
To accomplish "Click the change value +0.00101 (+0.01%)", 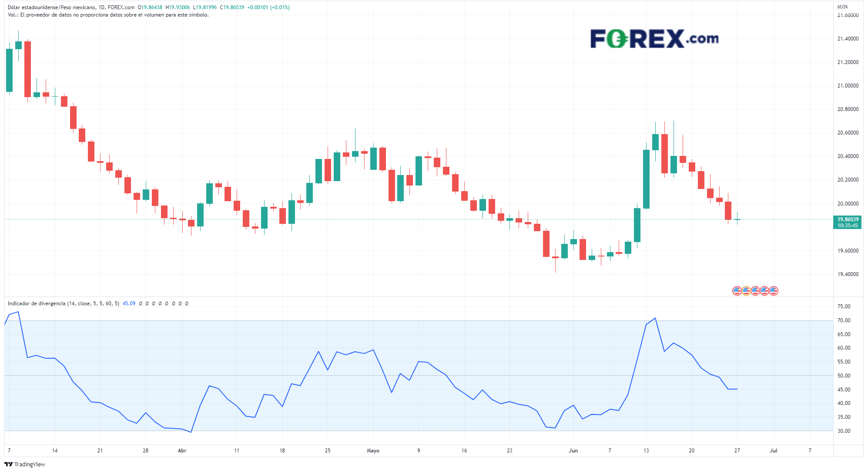I will pos(268,7).
